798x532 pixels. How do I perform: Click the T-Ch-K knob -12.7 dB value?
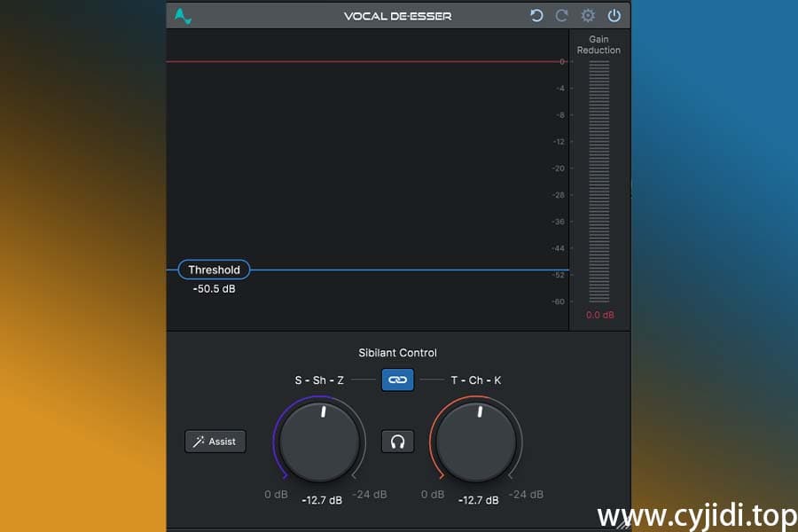(479, 500)
